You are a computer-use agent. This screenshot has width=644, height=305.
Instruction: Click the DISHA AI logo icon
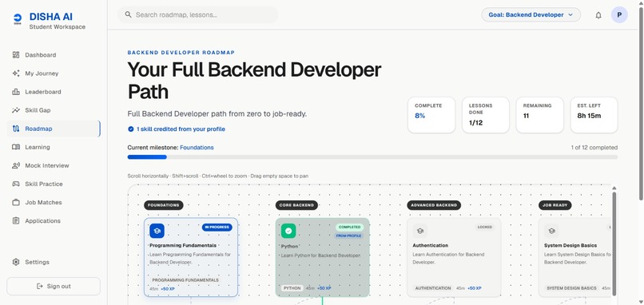pyautogui.click(x=18, y=19)
